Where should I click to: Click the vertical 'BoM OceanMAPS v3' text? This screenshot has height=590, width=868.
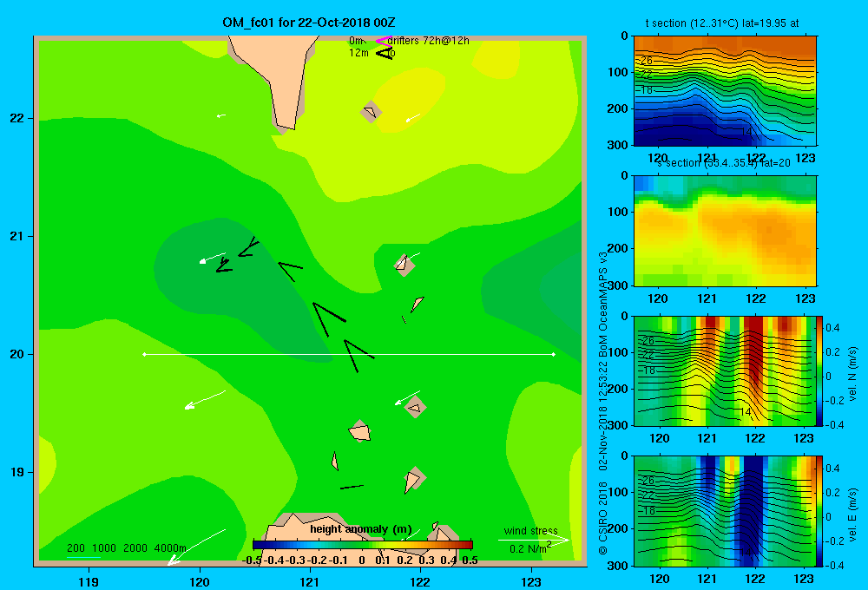click(603, 305)
